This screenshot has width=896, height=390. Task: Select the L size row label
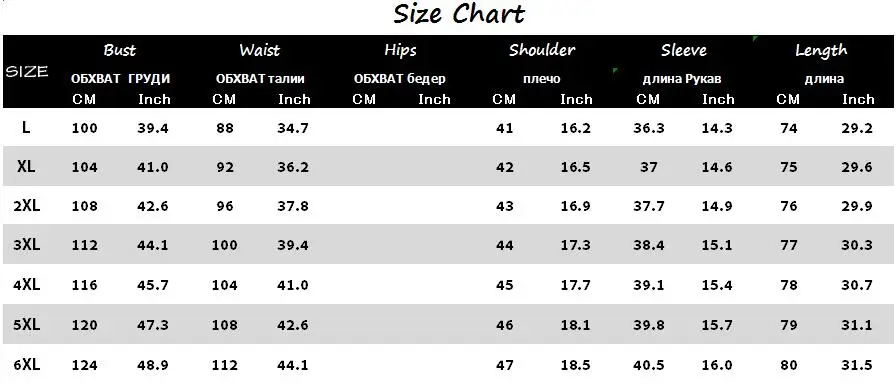pos(26,128)
